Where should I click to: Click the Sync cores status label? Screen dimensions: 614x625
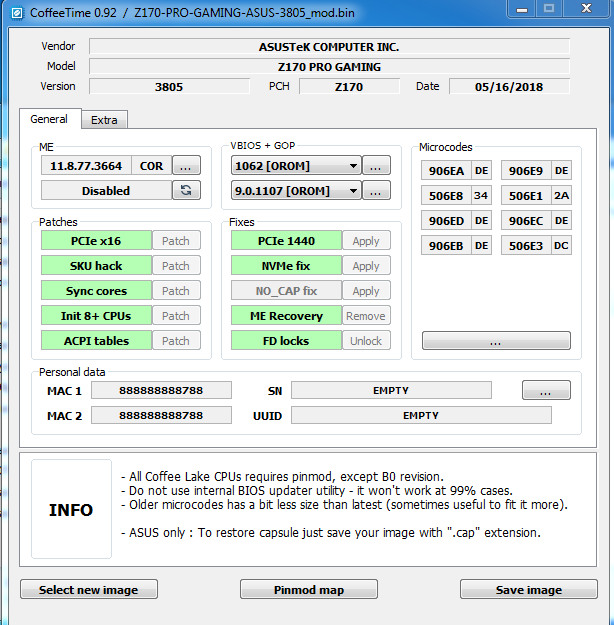tap(96, 291)
